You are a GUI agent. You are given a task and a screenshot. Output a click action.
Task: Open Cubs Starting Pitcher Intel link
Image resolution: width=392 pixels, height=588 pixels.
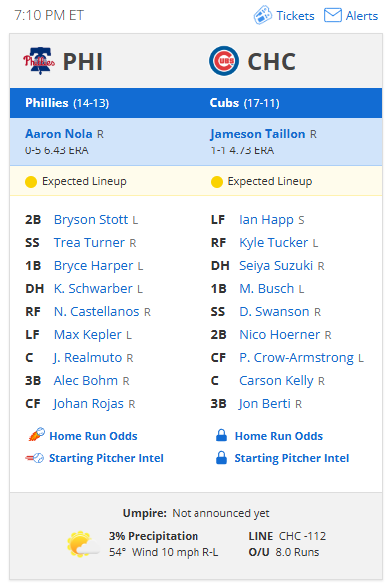point(292,458)
